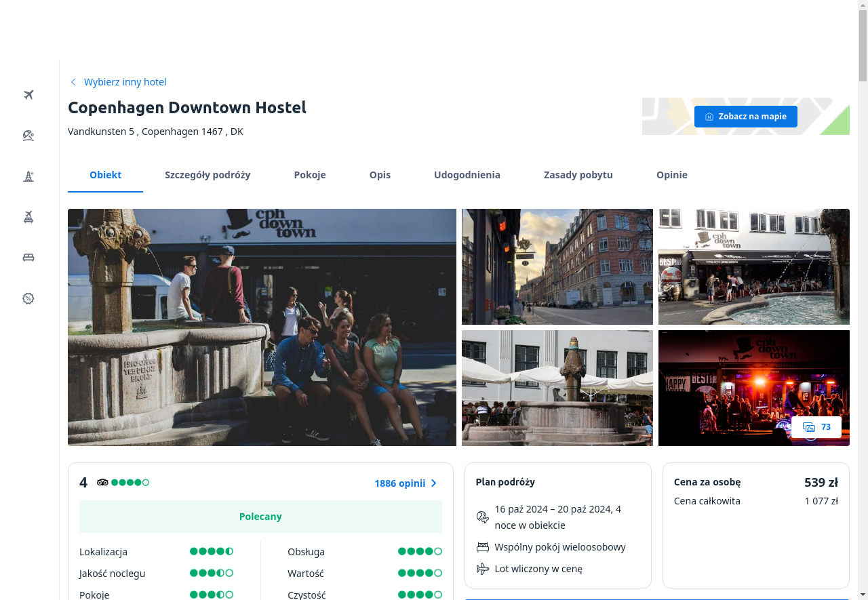
Task: Click the TripAdvisor owl logo icon
Action: (x=102, y=483)
